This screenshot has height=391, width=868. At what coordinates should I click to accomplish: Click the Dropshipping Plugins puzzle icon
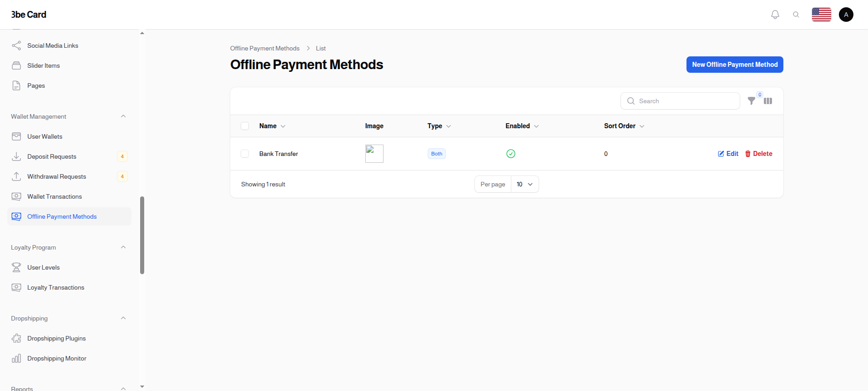point(16,338)
